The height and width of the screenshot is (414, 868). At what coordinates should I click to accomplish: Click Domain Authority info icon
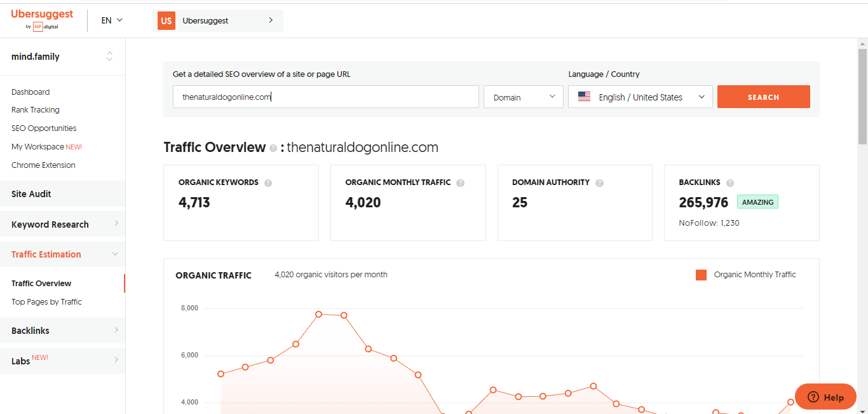click(600, 183)
